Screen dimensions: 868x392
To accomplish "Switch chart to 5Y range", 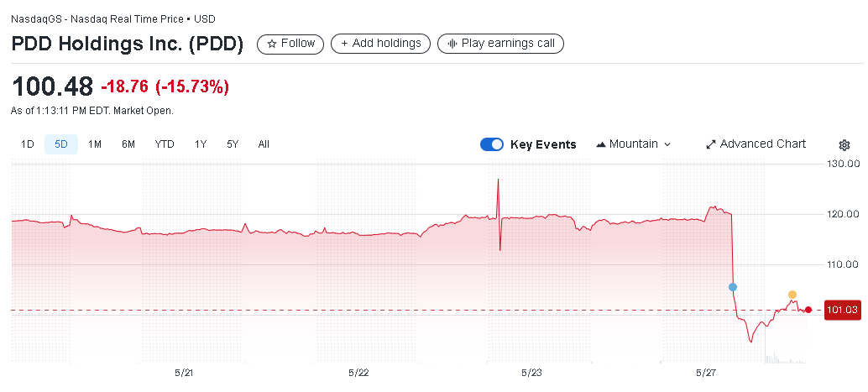I will point(233,144).
